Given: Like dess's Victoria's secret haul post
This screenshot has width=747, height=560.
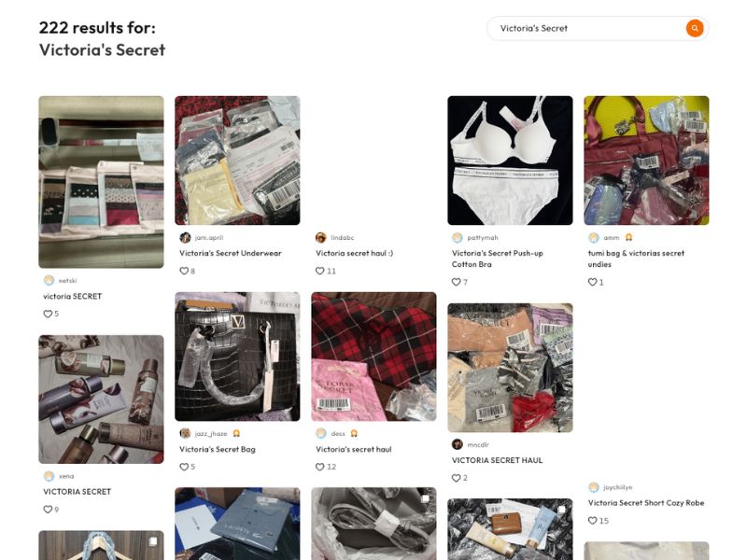Looking at the screenshot, I should pyautogui.click(x=320, y=467).
